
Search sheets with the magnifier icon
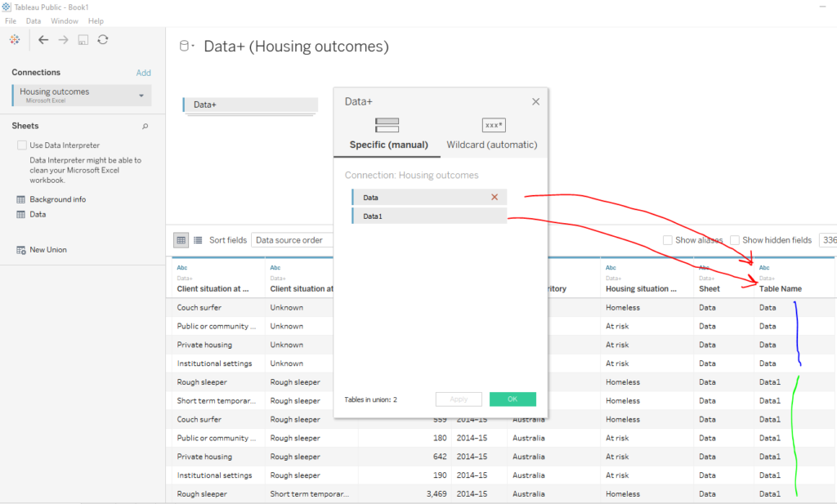[x=145, y=127]
